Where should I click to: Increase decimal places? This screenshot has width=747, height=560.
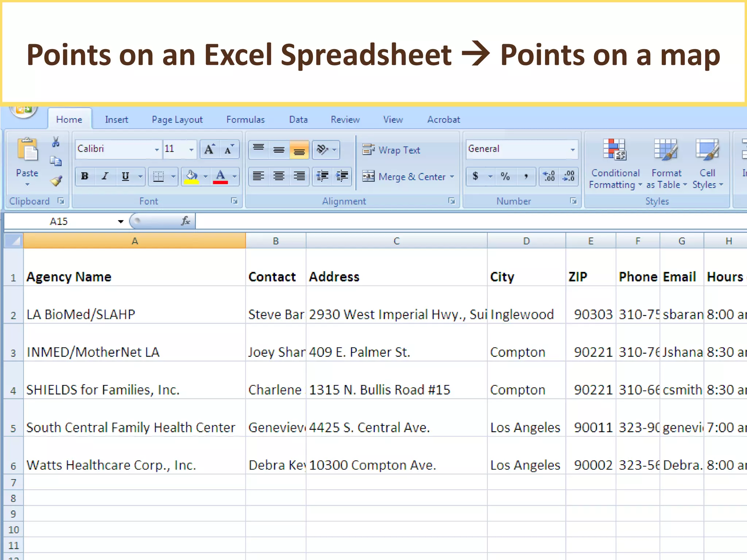click(549, 176)
